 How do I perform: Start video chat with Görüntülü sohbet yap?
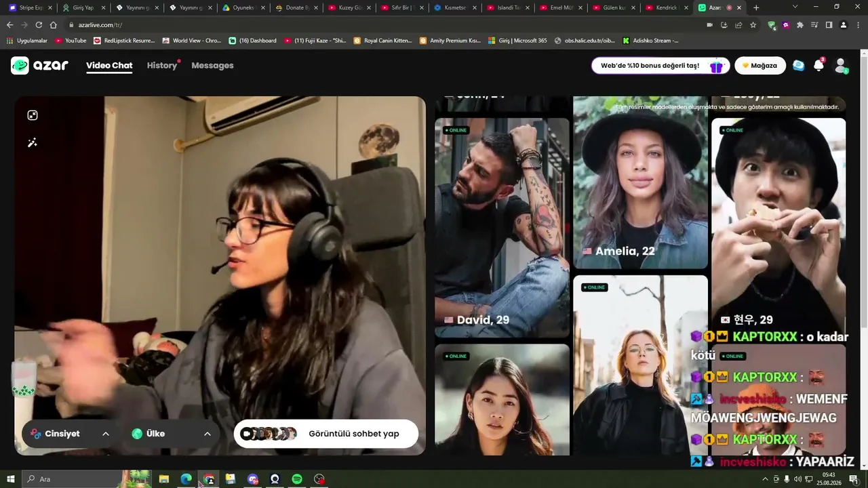(326, 434)
